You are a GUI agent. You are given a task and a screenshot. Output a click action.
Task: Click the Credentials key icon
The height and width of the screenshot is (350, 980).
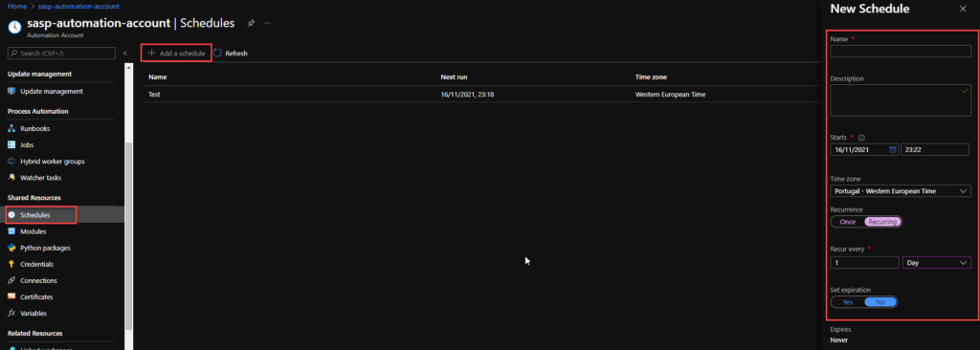tap(11, 264)
